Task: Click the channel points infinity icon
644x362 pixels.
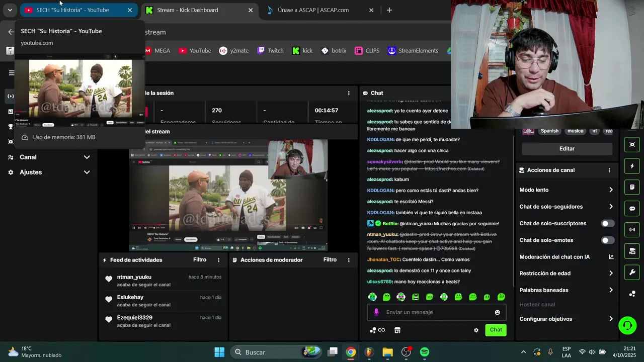Action: (x=377, y=330)
